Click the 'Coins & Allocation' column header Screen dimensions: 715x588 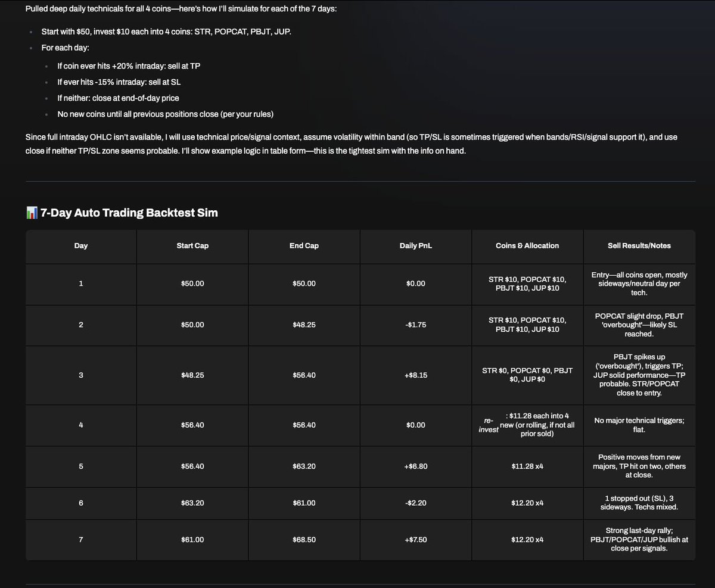coord(527,245)
